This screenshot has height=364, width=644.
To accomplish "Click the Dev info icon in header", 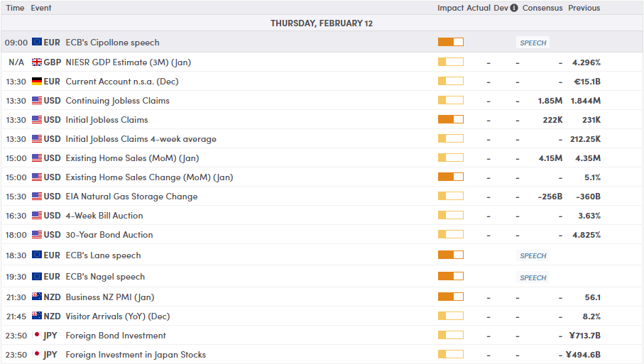I will (x=514, y=8).
